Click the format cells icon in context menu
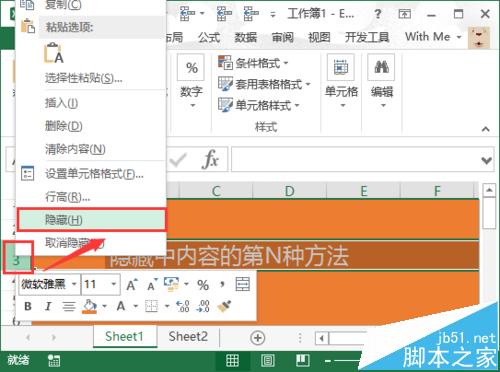The image size is (500, 372). point(27,173)
